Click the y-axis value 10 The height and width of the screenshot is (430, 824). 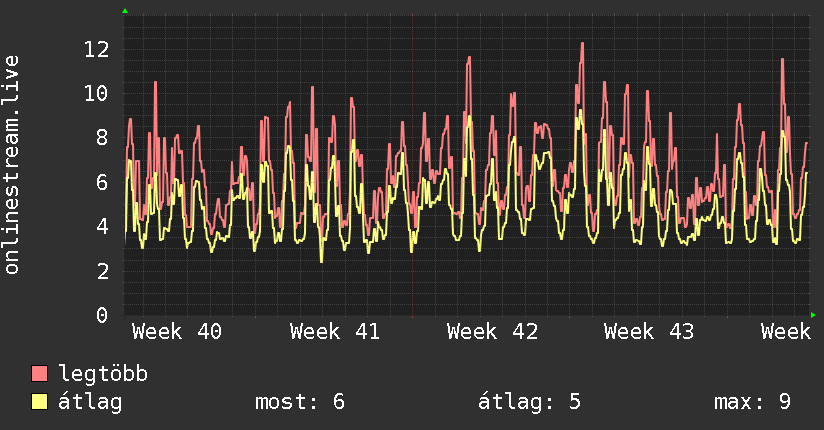[97, 94]
